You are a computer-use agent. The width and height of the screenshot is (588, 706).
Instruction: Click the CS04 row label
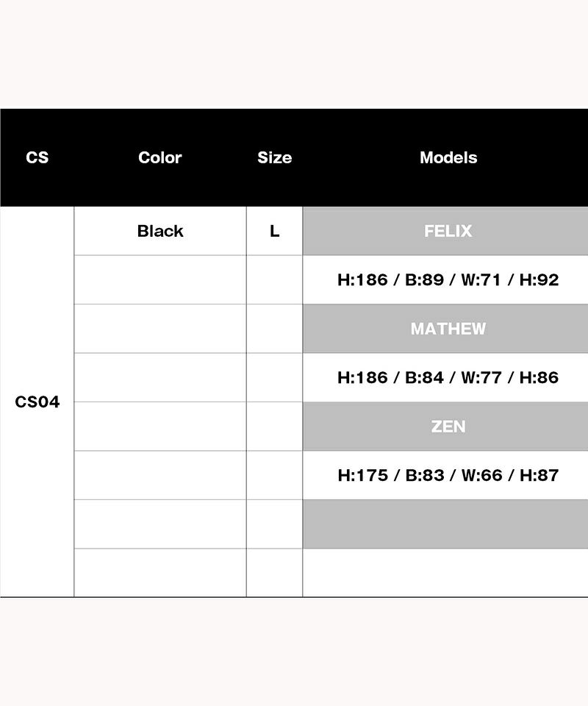click(x=37, y=402)
